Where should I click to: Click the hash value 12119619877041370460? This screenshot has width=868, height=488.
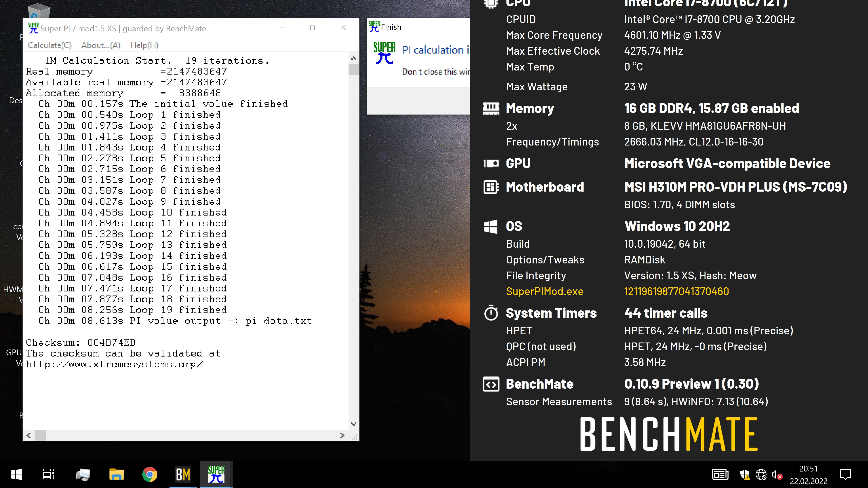point(676,291)
